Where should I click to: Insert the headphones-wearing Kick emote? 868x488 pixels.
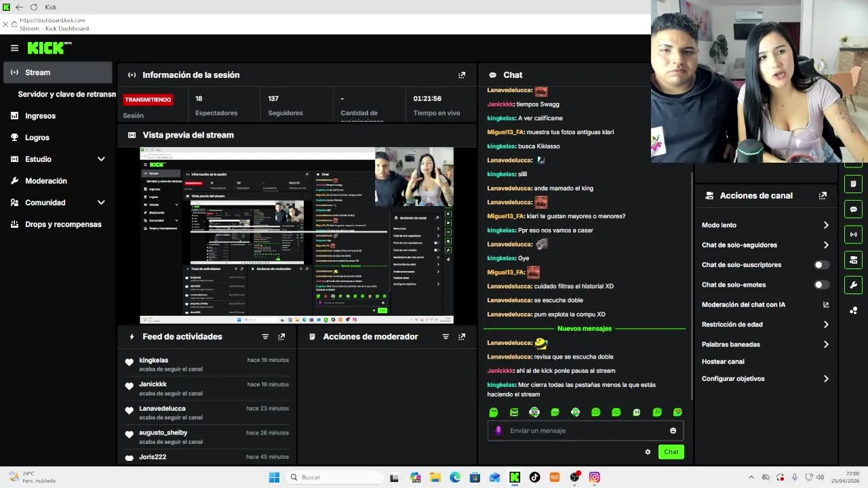click(x=534, y=412)
